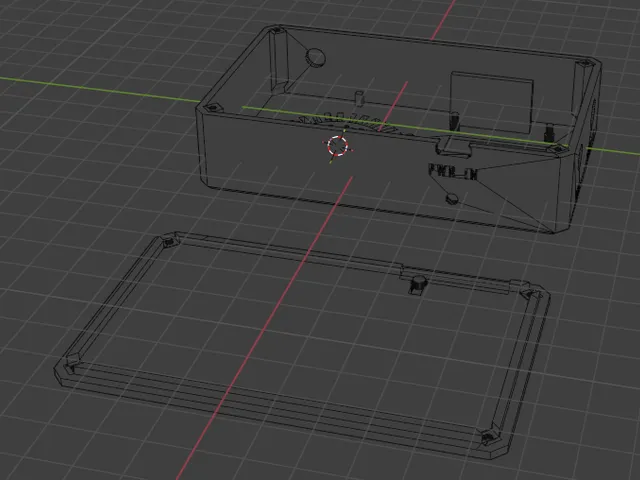
Task: Select the open enclosure box wireframe object
Action: point(398,129)
